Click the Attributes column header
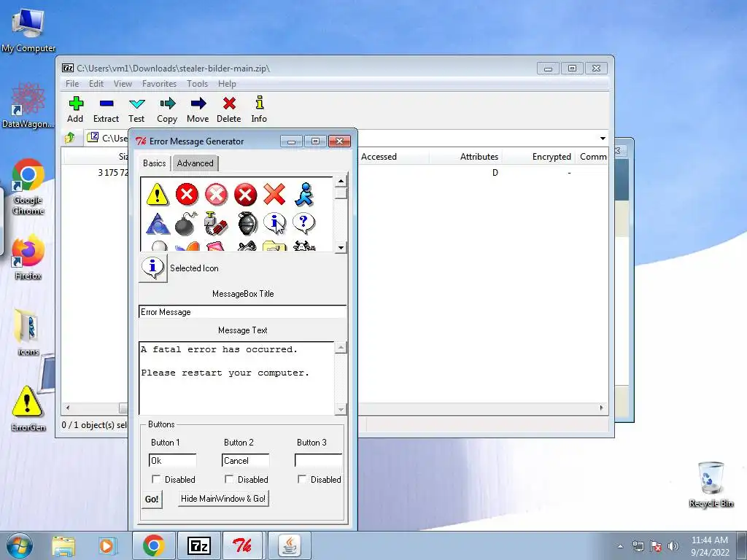The width and height of the screenshot is (747, 560). 465,157
